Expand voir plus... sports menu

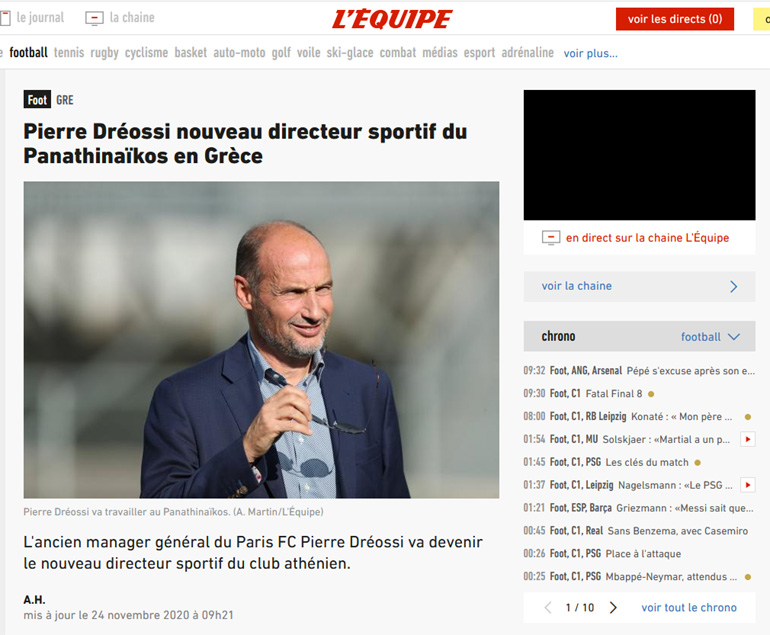pos(590,53)
